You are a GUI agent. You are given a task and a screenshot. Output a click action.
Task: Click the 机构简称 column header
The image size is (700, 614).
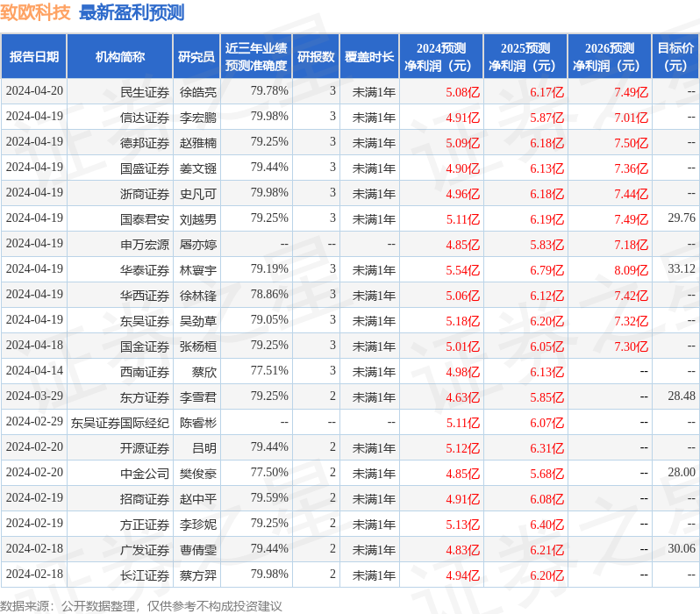click(x=119, y=57)
